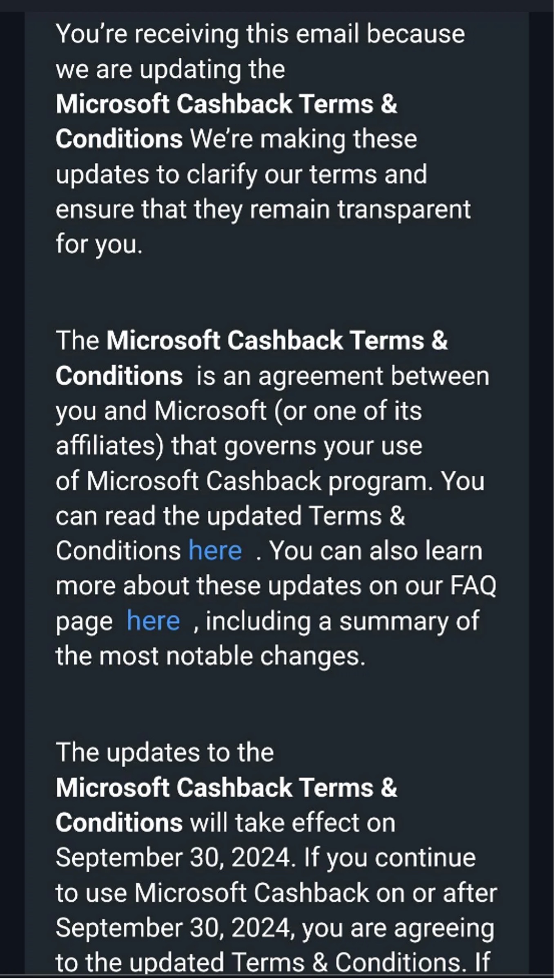555x980 pixels.
Task: Click the 'You're receiving this email because' line
Action: pyautogui.click(x=260, y=34)
